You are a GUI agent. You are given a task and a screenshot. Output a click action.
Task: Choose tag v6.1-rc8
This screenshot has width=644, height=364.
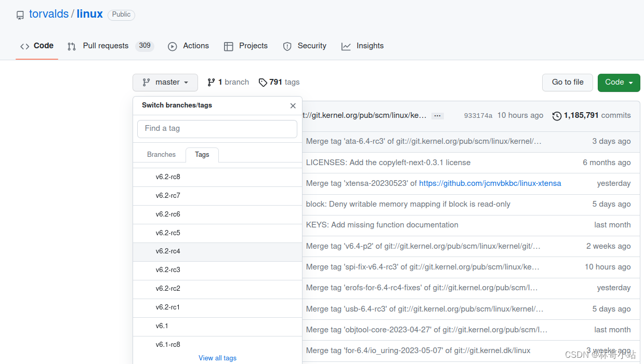[x=217, y=345]
